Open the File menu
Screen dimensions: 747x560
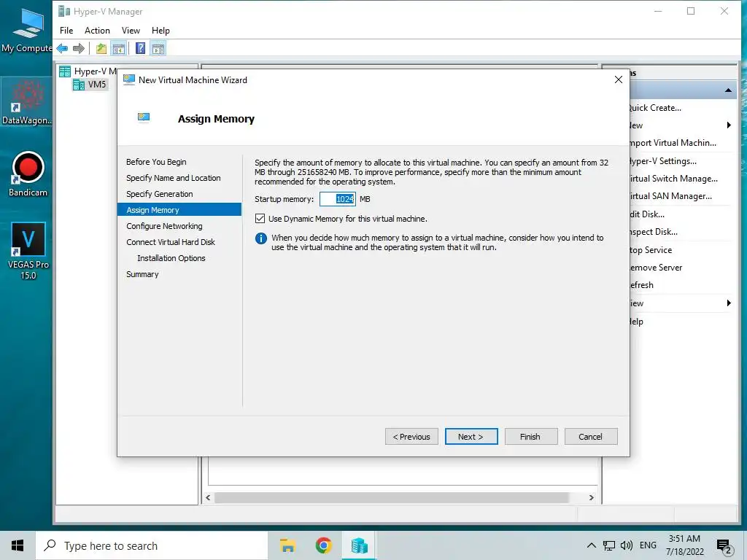pyautogui.click(x=66, y=31)
